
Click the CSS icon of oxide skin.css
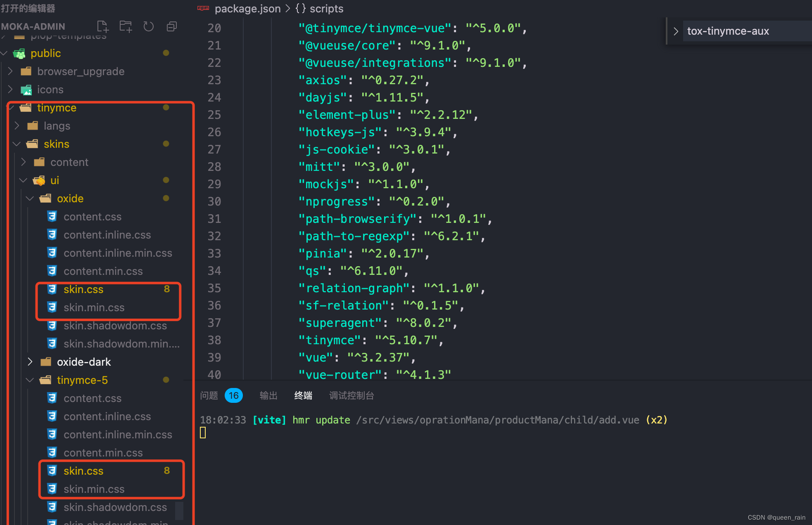tap(52, 289)
